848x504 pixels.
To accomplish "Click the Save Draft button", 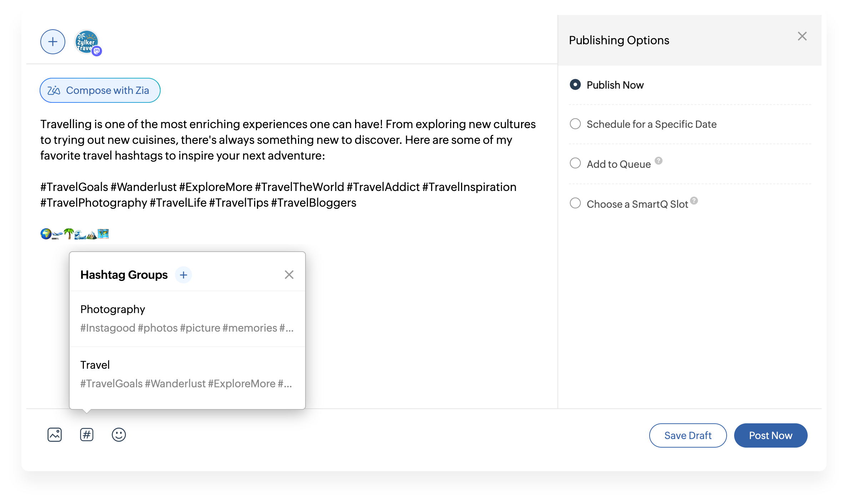I will (688, 435).
